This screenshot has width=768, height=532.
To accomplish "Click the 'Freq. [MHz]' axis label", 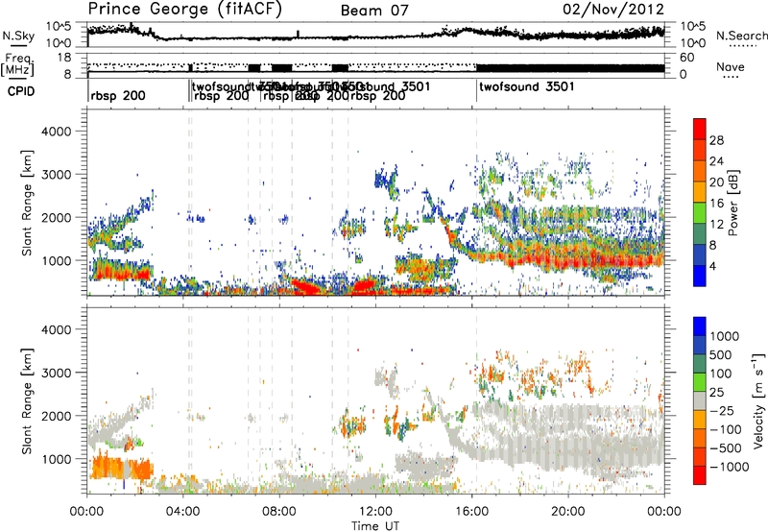I will coord(17,65).
